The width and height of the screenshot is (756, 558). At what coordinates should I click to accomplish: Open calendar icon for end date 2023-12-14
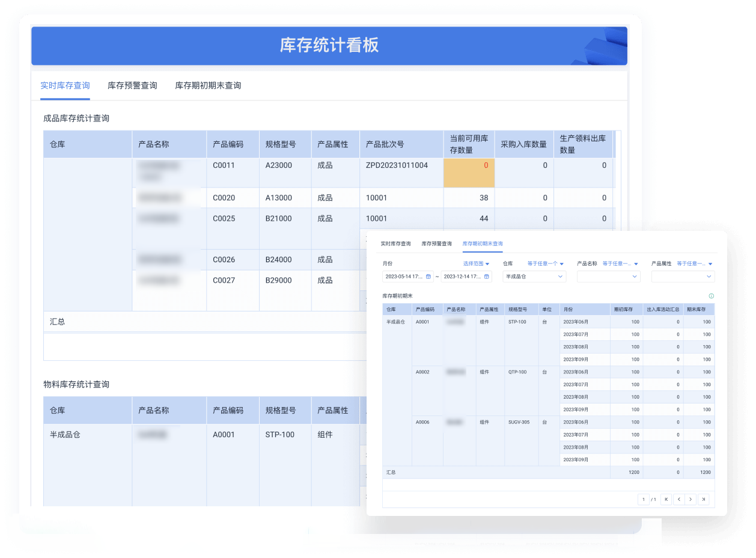[x=486, y=277]
